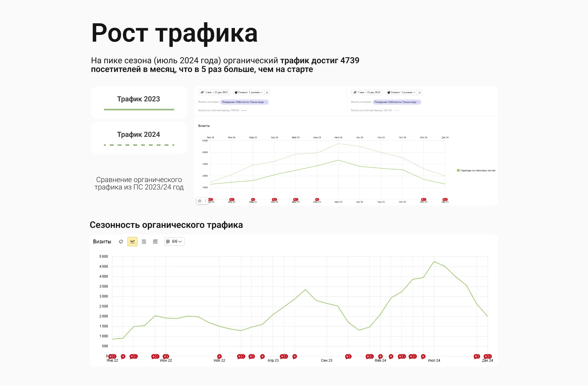Click the red annotation marker at Ноя 22

point(219,357)
